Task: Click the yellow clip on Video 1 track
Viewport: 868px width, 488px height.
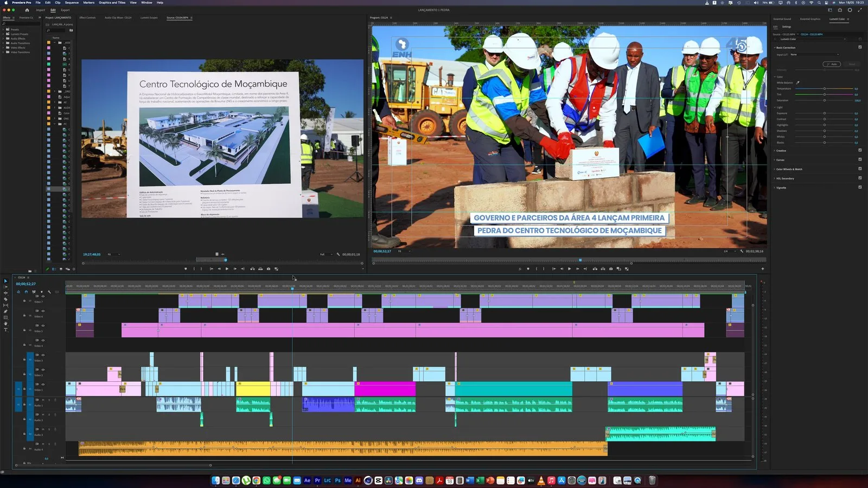Action: tap(253, 389)
